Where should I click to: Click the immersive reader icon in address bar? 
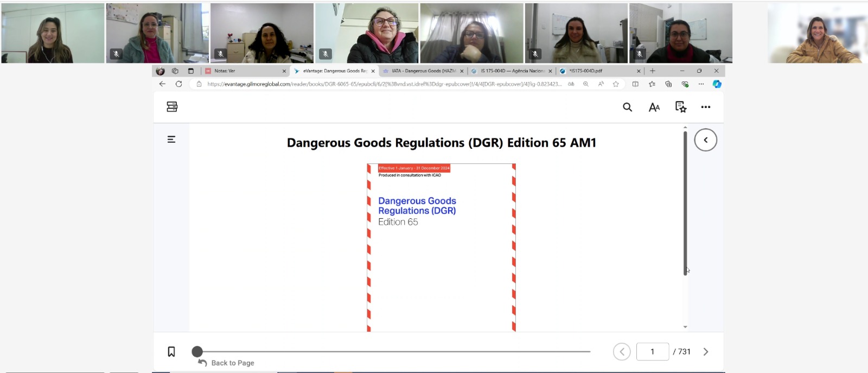(571, 84)
